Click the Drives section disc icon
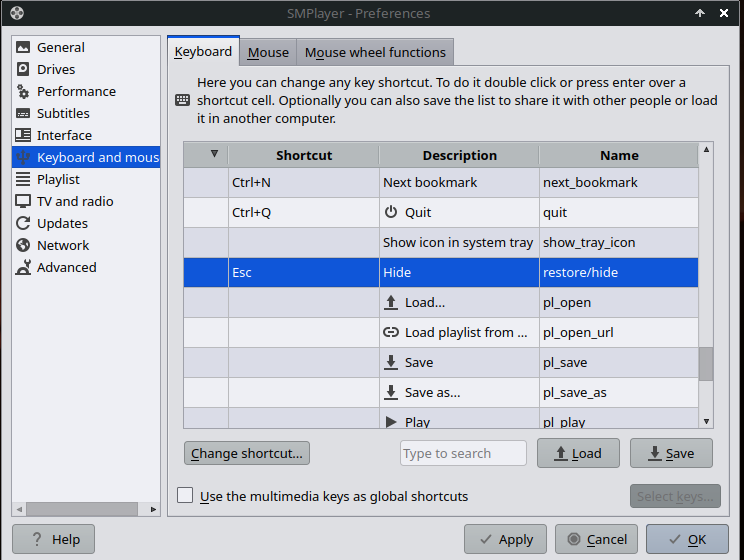Viewport: 744px width, 560px height. coord(23,69)
